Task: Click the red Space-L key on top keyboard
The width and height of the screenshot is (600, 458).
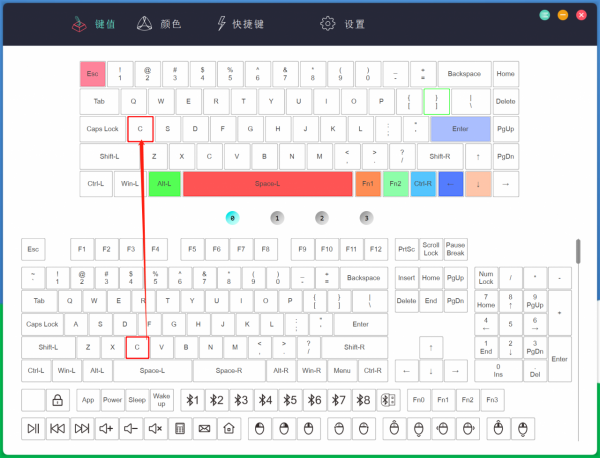Action: (x=266, y=184)
